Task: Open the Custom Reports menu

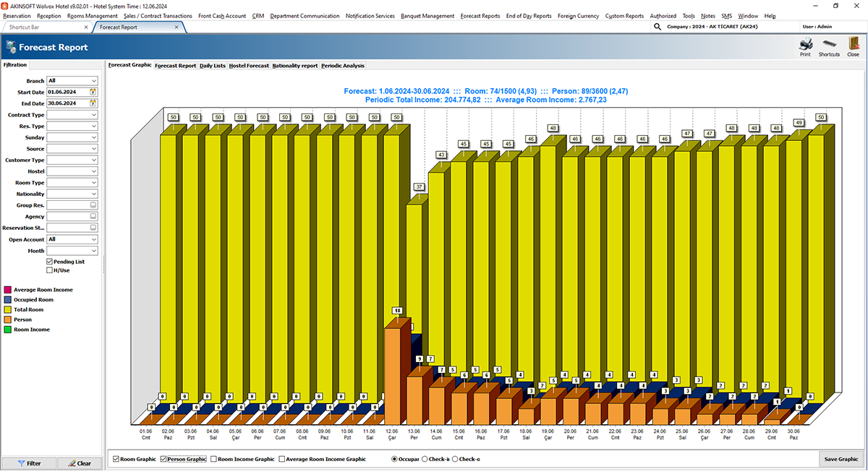Action: [x=624, y=16]
